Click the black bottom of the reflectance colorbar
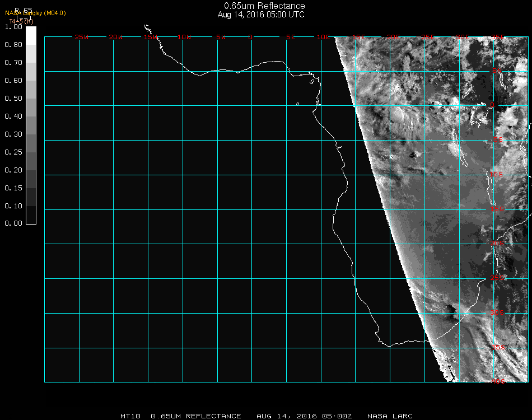532x420 pixels. pyautogui.click(x=31, y=215)
